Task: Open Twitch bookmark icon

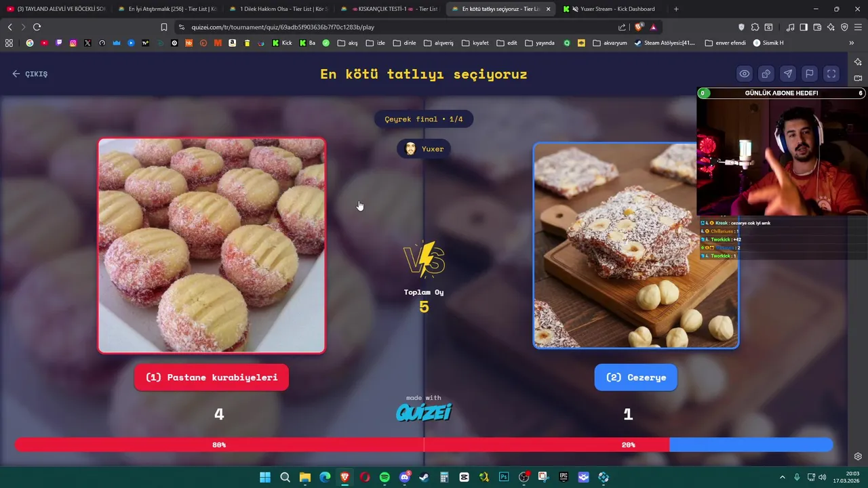Action: 59,43
